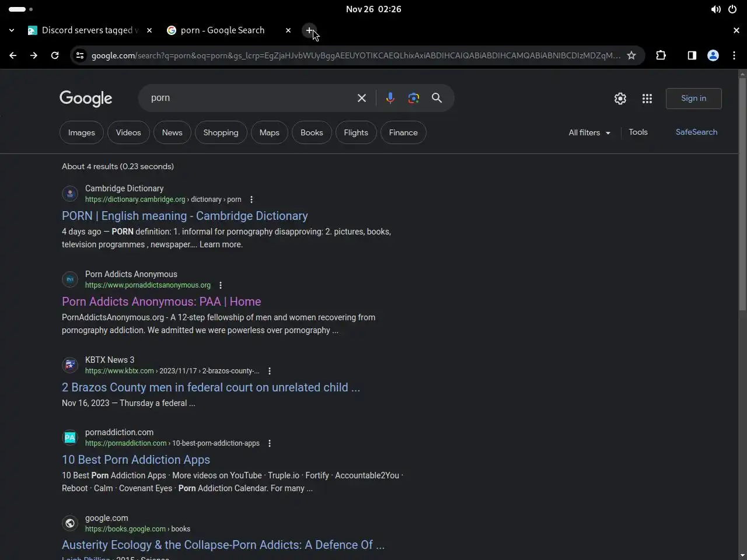Open power menu in top bar
The image size is (747, 560).
pos(732,9)
